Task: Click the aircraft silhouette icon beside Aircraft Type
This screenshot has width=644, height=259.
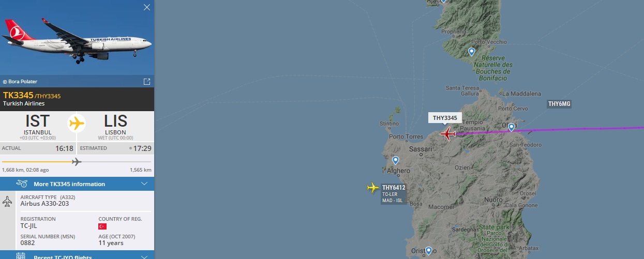Action: point(7,202)
